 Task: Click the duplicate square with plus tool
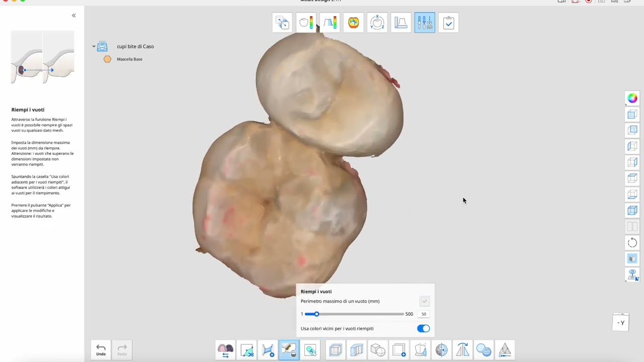[399, 350]
